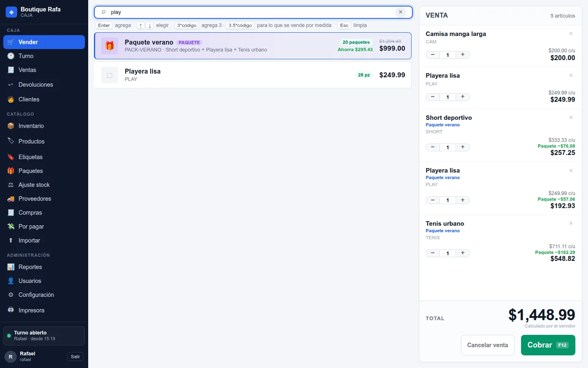Click Cancelar venta
Viewport: 588px width, 368px height.
pos(488,345)
